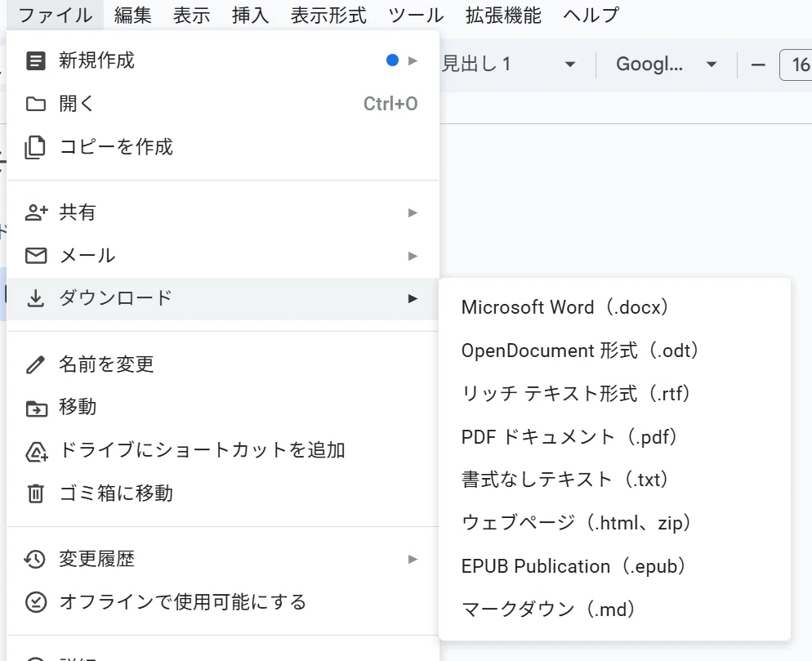Click the history clock icon beside 変更履歴
The height and width of the screenshot is (661, 812).
tap(34, 559)
